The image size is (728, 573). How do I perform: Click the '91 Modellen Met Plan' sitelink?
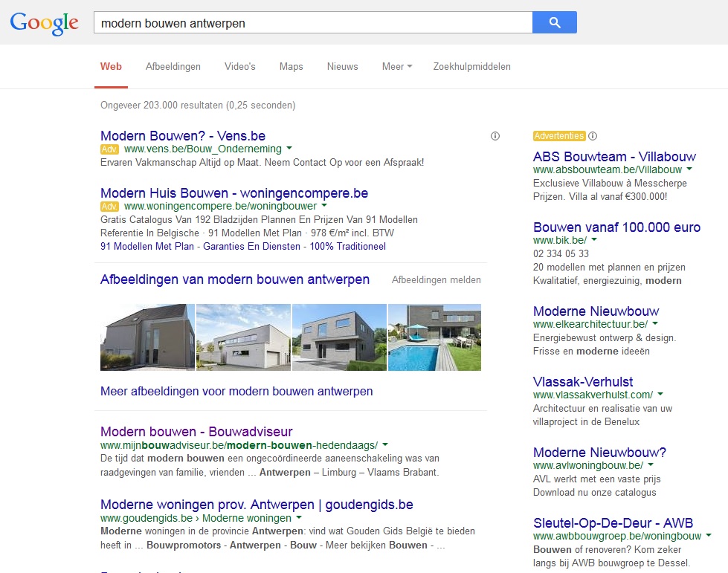click(147, 246)
